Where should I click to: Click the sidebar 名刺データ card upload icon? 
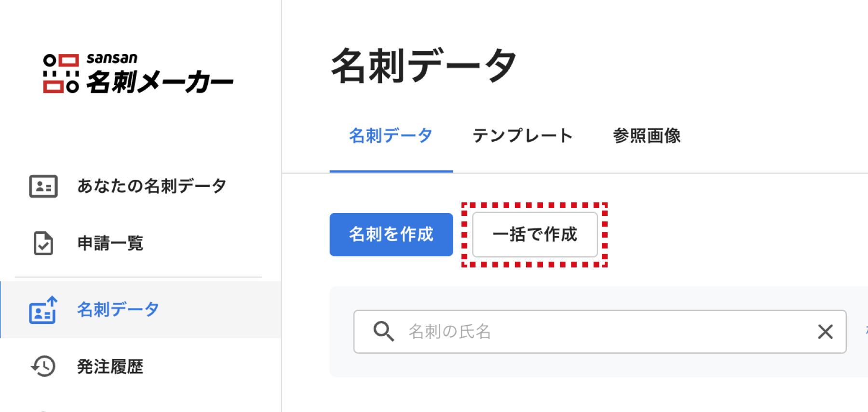[43, 310]
